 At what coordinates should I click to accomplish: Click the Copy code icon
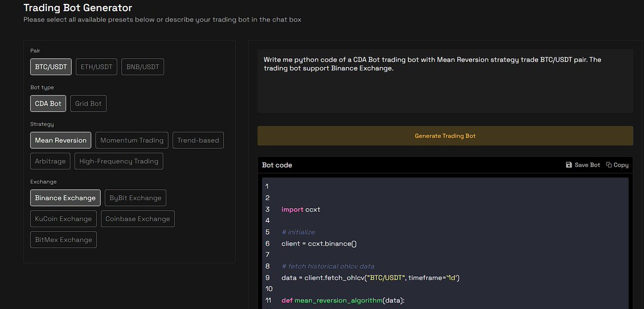click(609, 165)
